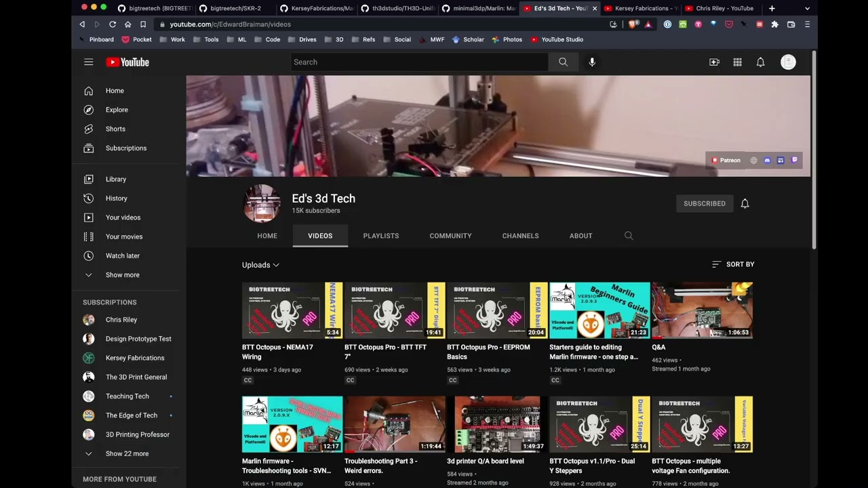Open the browser tab list chevron
The height and width of the screenshot is (488, 868).
coord(807,8)
